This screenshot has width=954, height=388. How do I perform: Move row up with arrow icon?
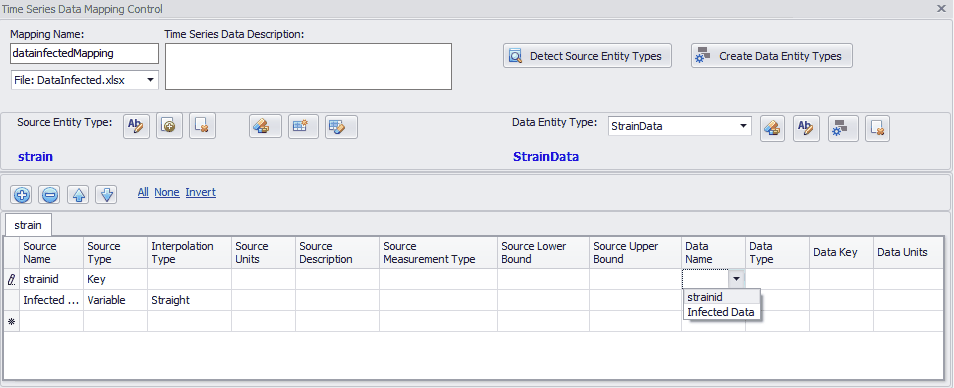pos(78,195)
